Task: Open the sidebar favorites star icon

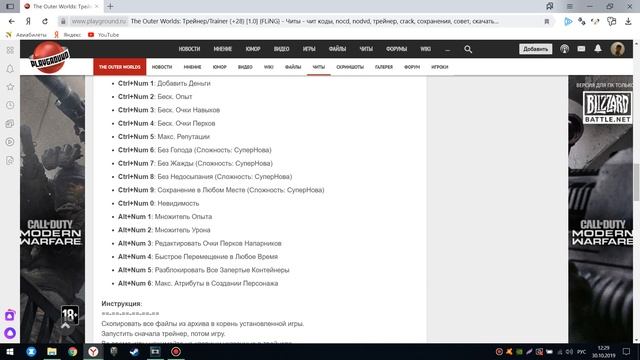Action: pos(10,87)
